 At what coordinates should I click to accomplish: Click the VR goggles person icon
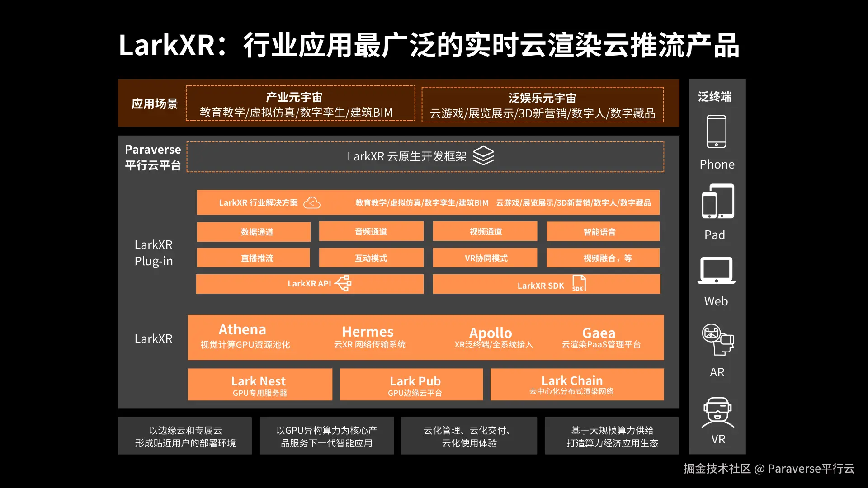point(717,413)
